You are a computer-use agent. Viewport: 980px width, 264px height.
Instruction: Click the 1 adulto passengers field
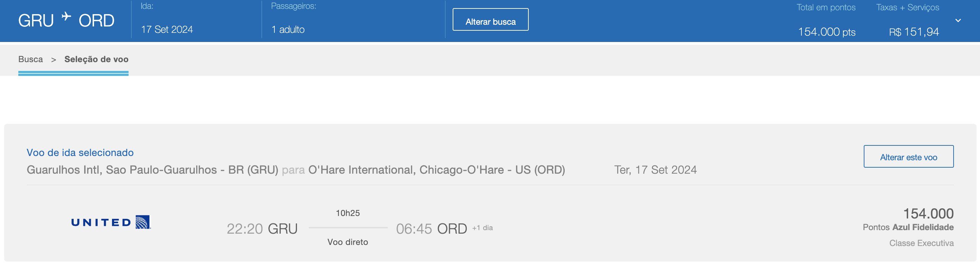[287, 29]
